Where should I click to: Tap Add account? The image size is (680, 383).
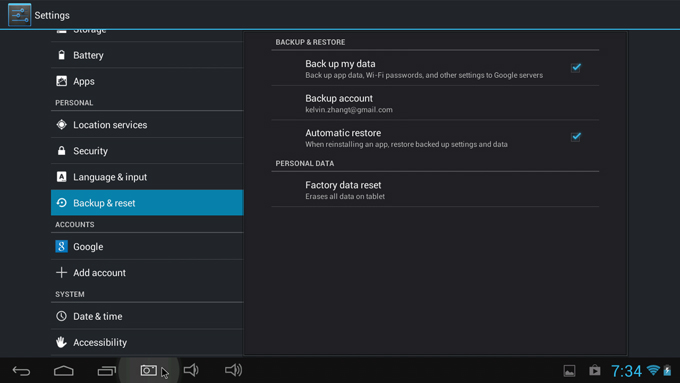(x=147, y=272)
